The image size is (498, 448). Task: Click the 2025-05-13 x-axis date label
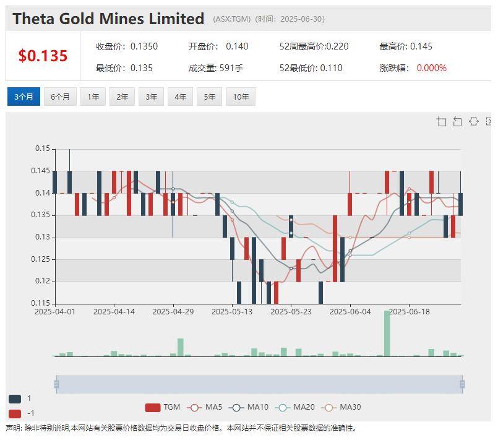point(232,312)
